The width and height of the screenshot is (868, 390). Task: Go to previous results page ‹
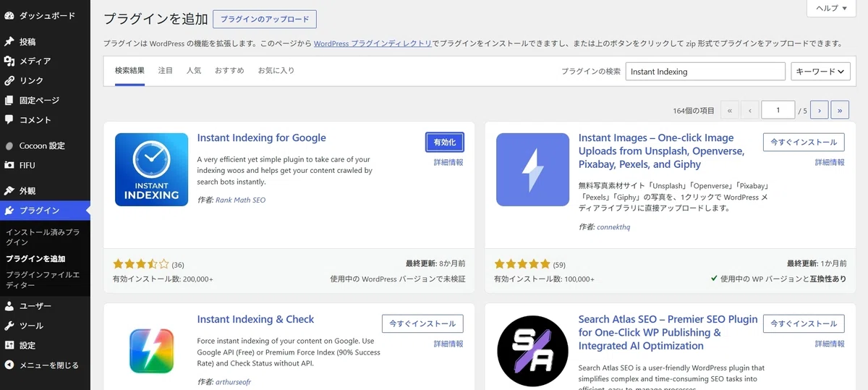point(750,111)
